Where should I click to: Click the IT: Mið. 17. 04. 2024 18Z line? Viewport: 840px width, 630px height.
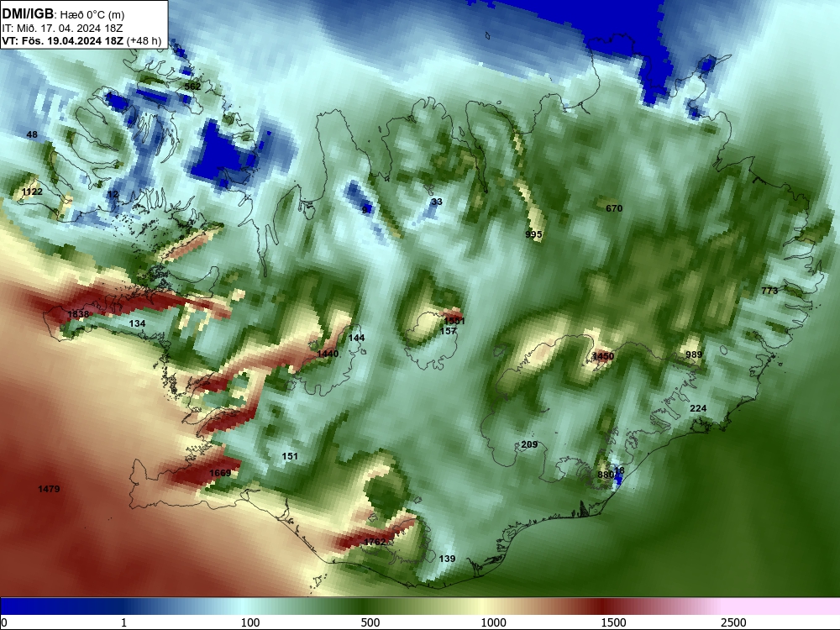point(62,29)
